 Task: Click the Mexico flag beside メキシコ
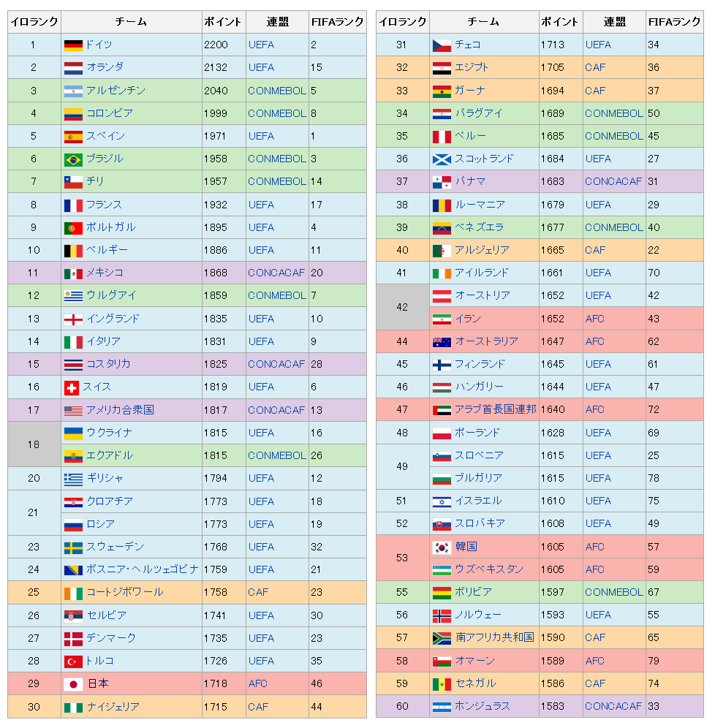point(73,273)
